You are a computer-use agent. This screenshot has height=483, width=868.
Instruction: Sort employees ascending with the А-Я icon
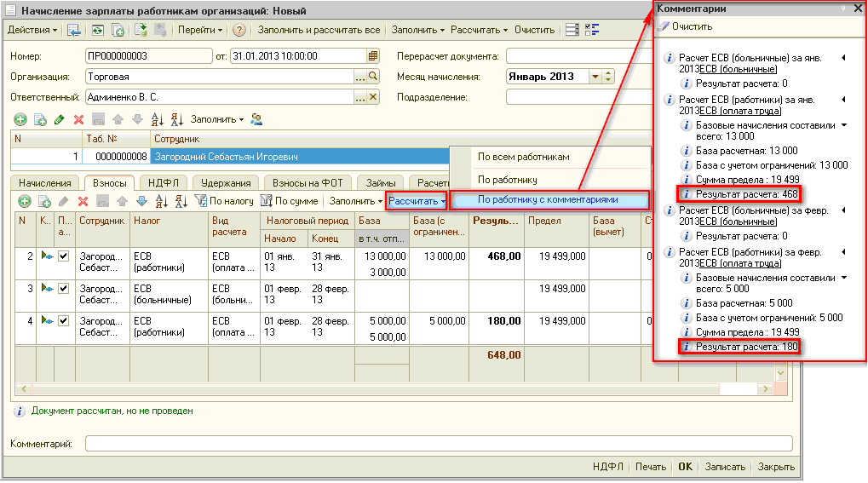pos(158,119)
